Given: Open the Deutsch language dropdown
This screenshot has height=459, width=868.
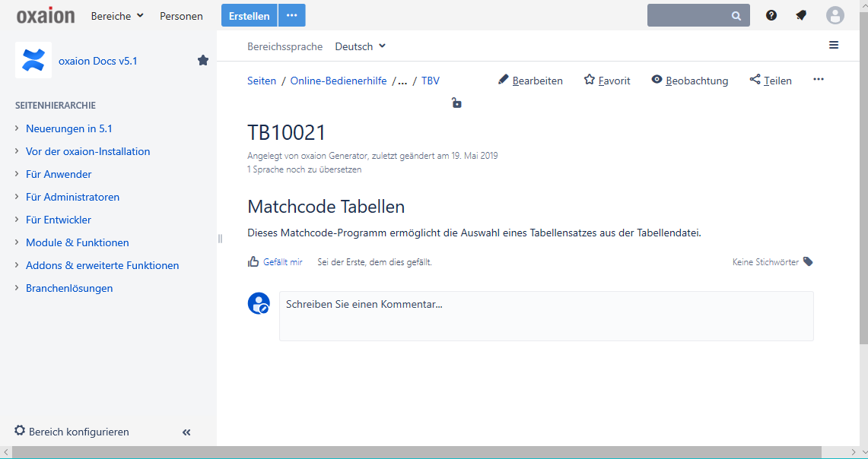Looking at the screenshot, I should click(361, 46).
